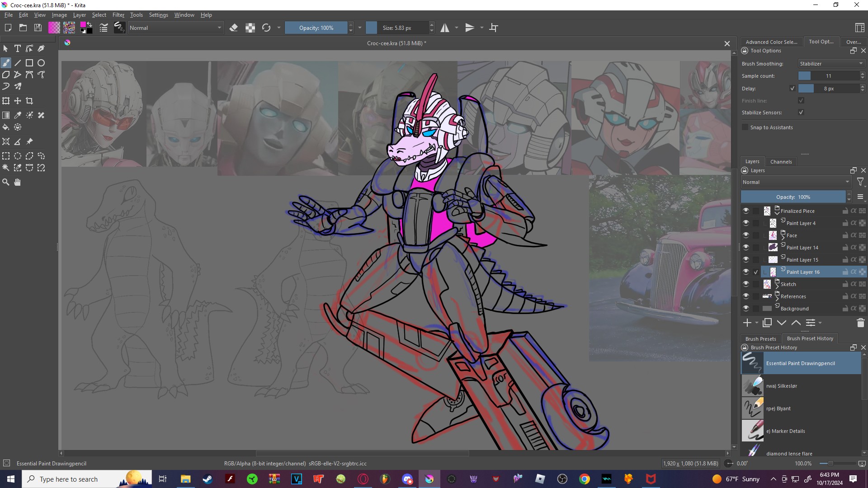
Task: Select the Crop tool in toolbox
Action: [x=29, y=101]
